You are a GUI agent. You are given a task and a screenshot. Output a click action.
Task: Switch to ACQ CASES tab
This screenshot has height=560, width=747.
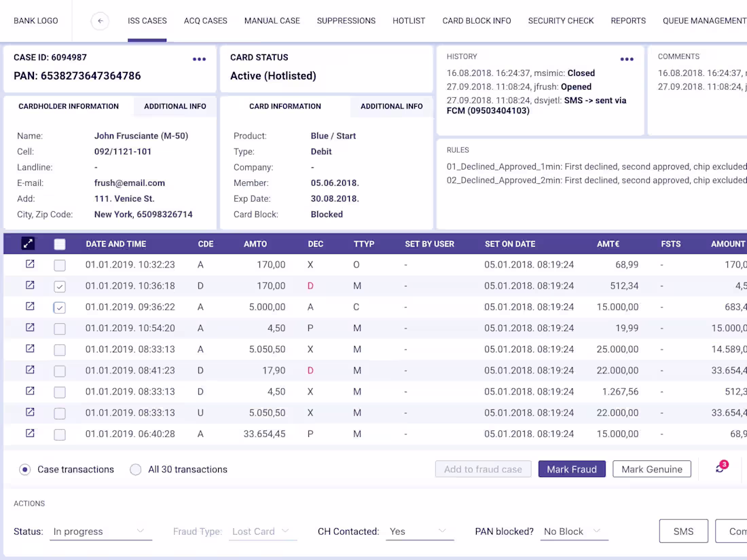point(205,21)
